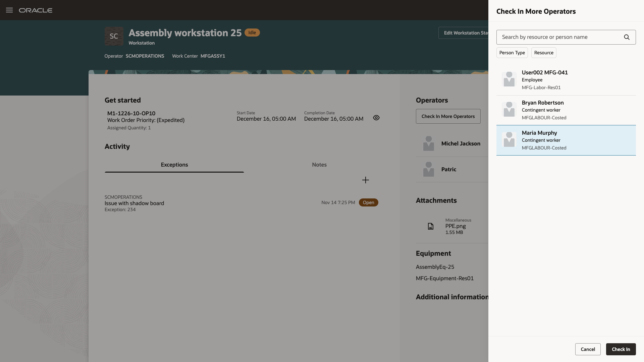Viewport: 644px width, 362px height.
Task: Open the Person Type filter
Action: coord(512,53)
